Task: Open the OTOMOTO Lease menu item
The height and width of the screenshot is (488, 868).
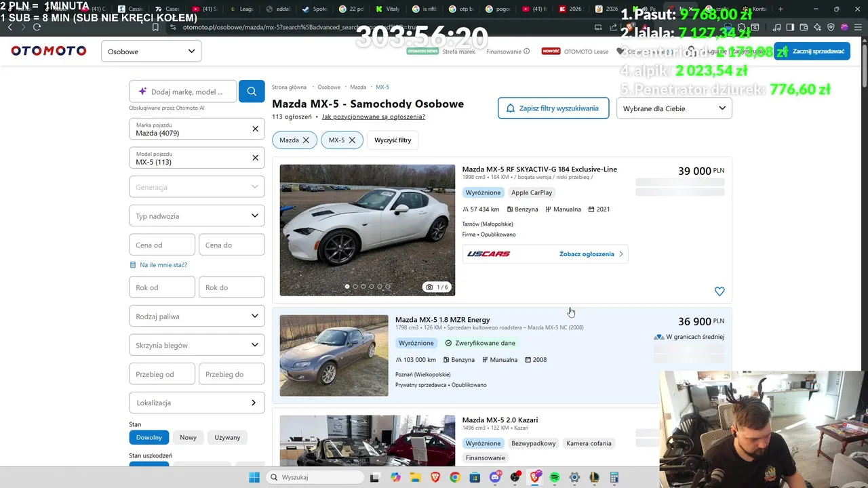Action: [586, 52]
